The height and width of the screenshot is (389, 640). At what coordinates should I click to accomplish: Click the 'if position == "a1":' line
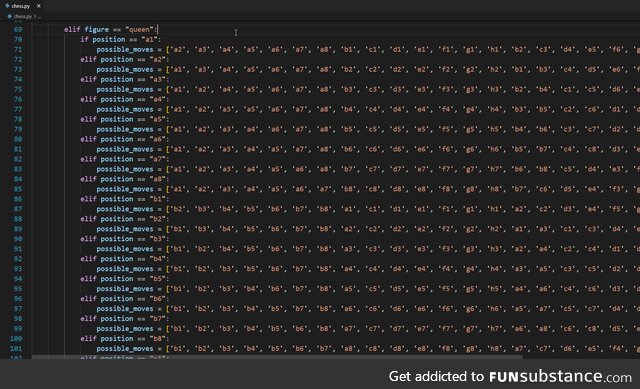(x=120, y=39)
